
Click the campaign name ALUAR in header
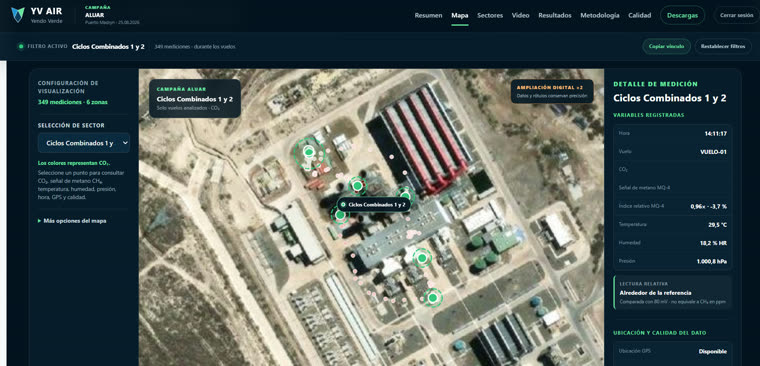[x=95, y=15]
